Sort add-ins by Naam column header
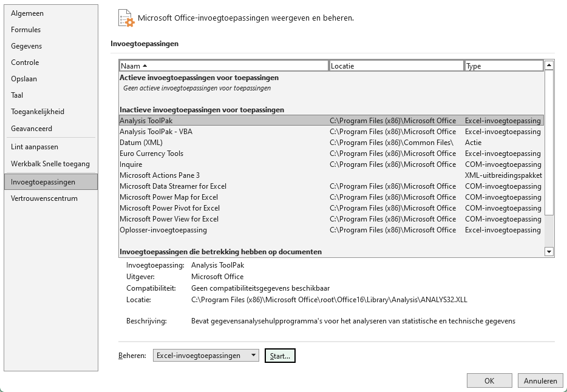Screen dimensions: 567x392 click(x=224, y=66)
